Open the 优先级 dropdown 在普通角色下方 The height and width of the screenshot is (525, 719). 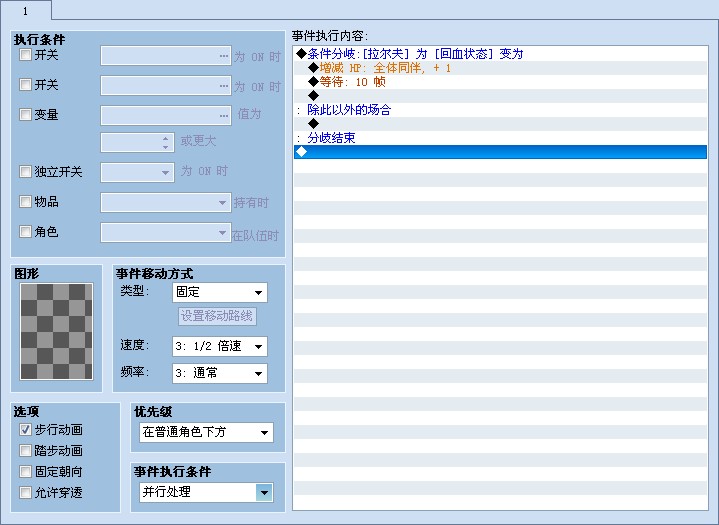click(x=206, y=432)
